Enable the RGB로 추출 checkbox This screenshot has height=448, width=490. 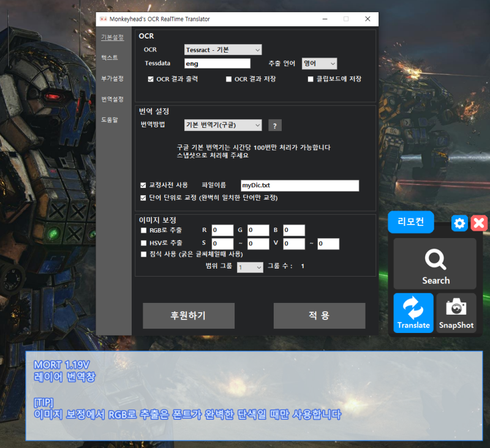pos(144,230)
